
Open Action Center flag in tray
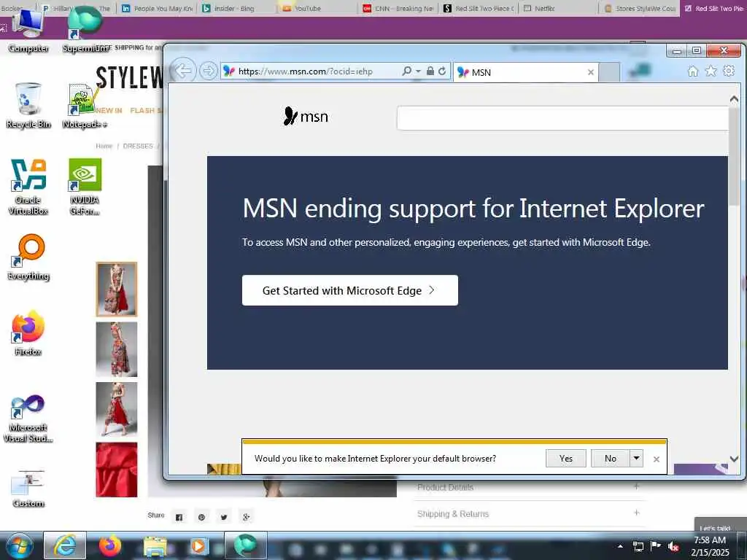click(x=656, y=546)
